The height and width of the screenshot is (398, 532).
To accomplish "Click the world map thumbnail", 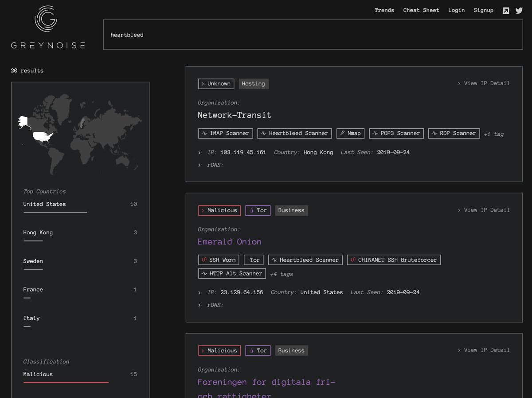I will (80, 134).
